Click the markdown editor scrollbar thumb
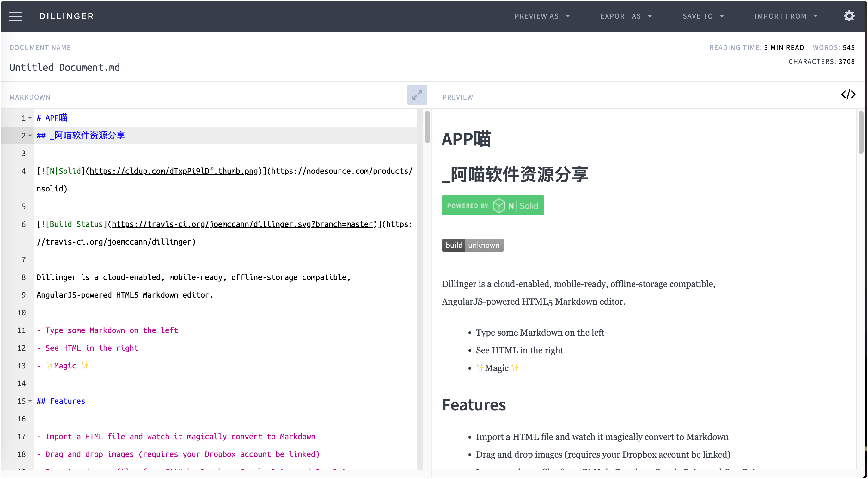 (427, 127)
